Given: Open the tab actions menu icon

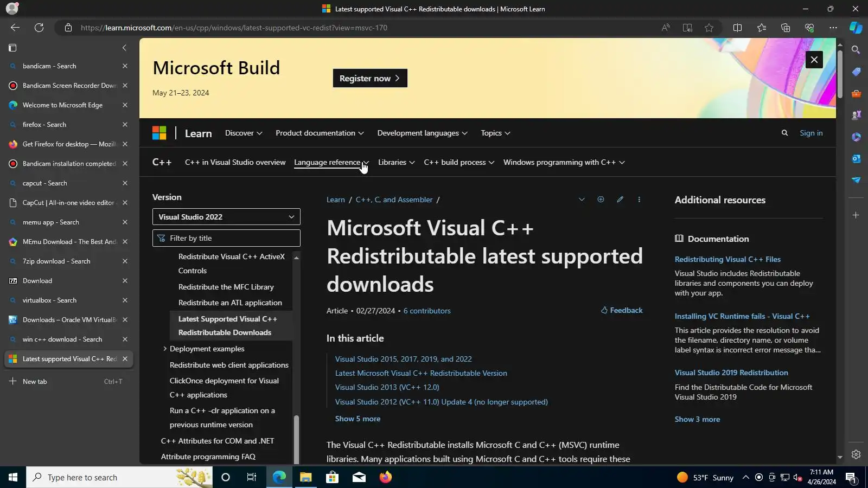Looking at the screenshot, I should coord(12,48).
